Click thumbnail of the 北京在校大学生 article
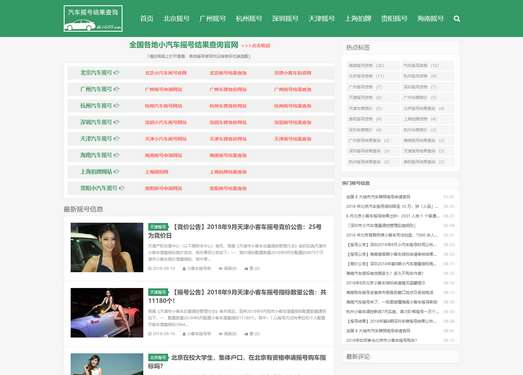This screenshot has width=523, height=375. click(x=107, y=364)
